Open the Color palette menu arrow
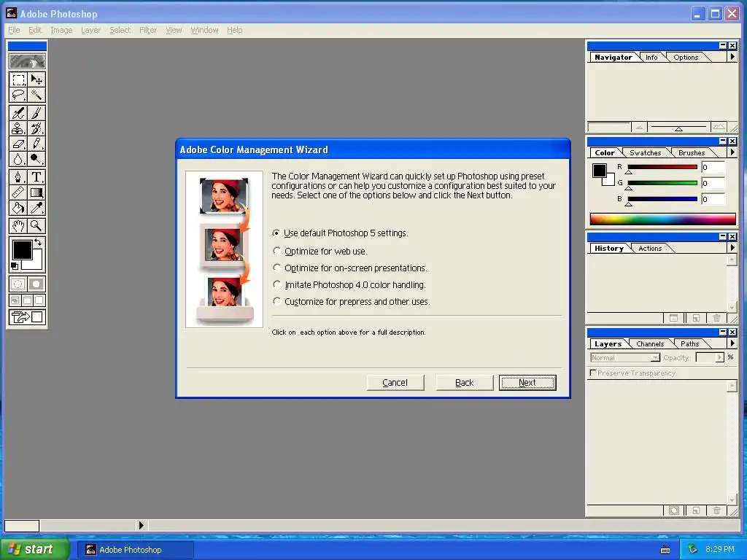 click(732, 152)
